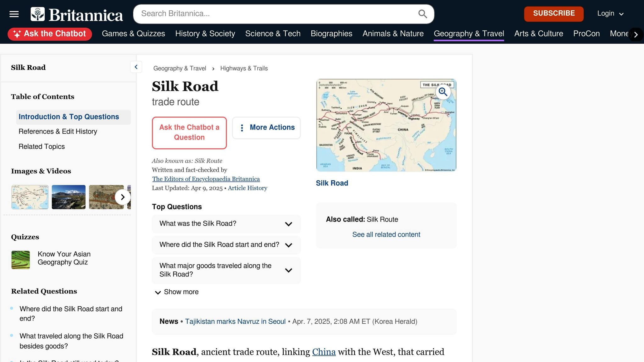Open the Login dropdown

coord(609,14)
